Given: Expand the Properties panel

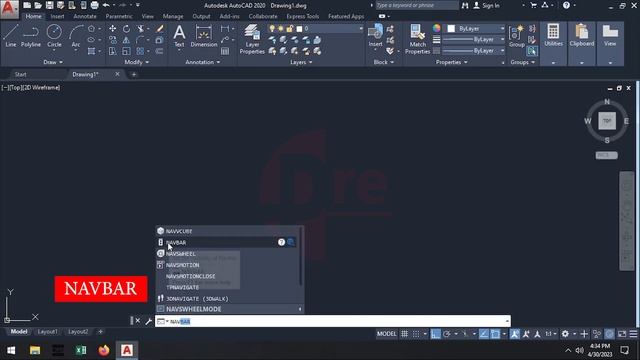Looking at the screenshot, I should click(451, 62).
